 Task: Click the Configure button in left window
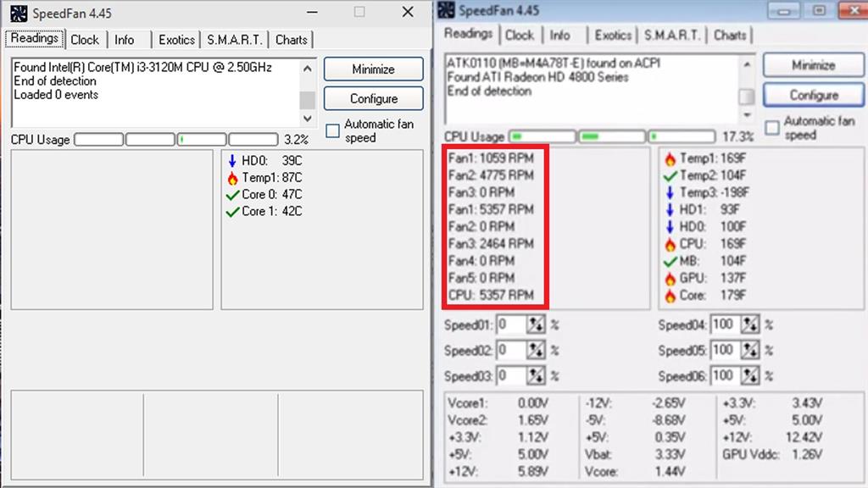[374, 98]
